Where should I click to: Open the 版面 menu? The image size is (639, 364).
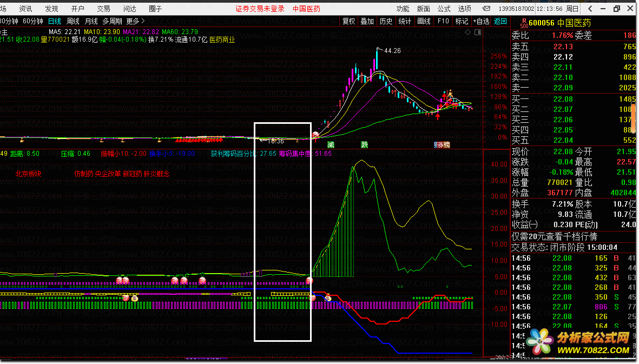(x=424, y=9)
